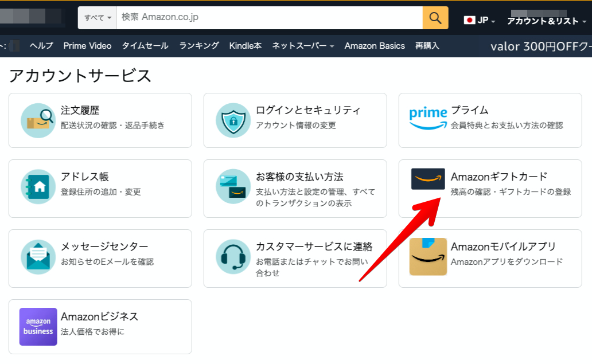Screen dimensions: 592x364
Task: Click the Amazonギフトカード card icon
Action: click(x=428, y=179)
